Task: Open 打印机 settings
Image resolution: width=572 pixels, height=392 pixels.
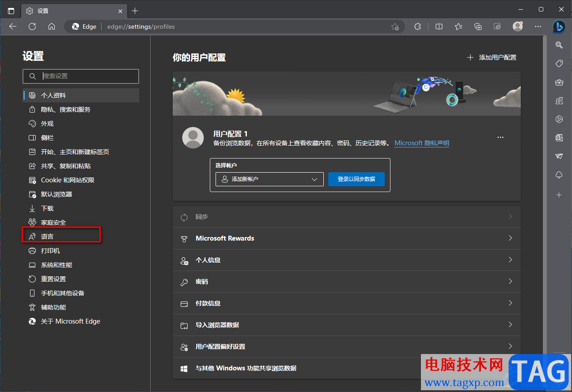Action: click(81, 251)
